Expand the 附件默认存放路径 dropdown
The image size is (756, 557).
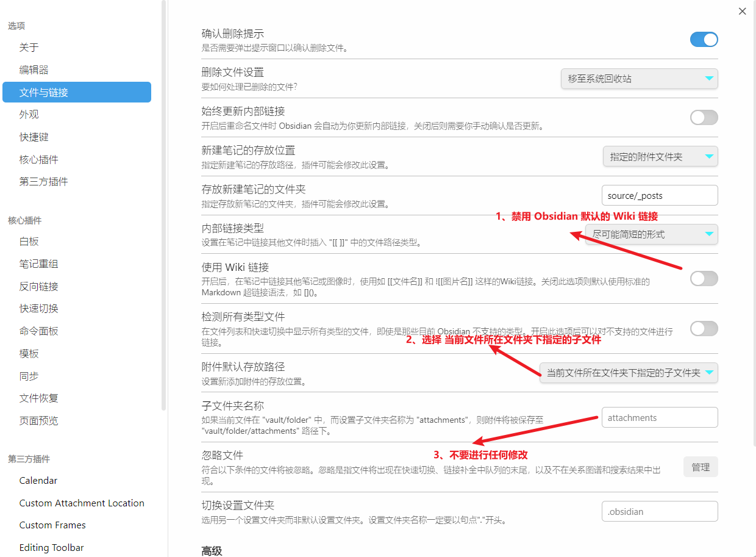click(x=629, y=373)
